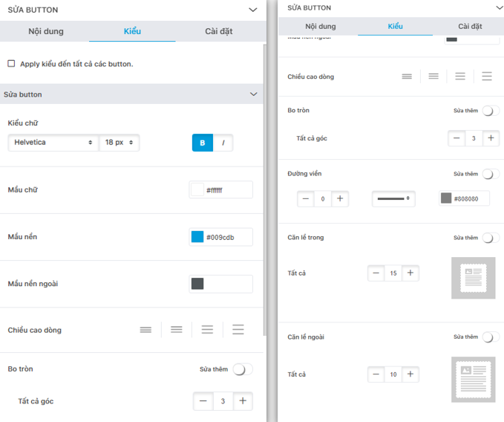This screenshot has width=504, height=422.
Task: Open the Helvetica font family dropdown
Action: 53,143
